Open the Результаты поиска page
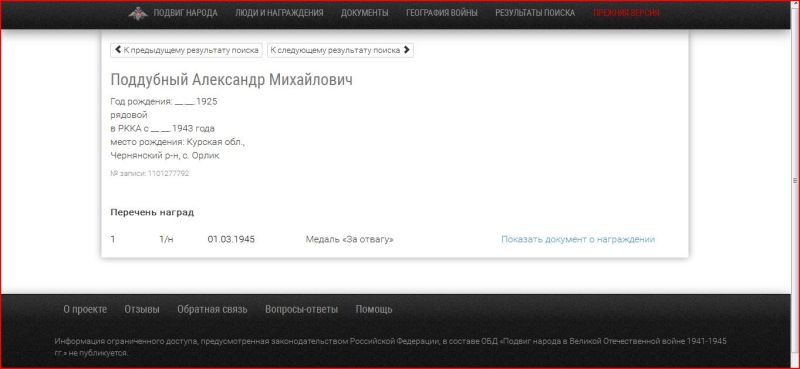 535,13
